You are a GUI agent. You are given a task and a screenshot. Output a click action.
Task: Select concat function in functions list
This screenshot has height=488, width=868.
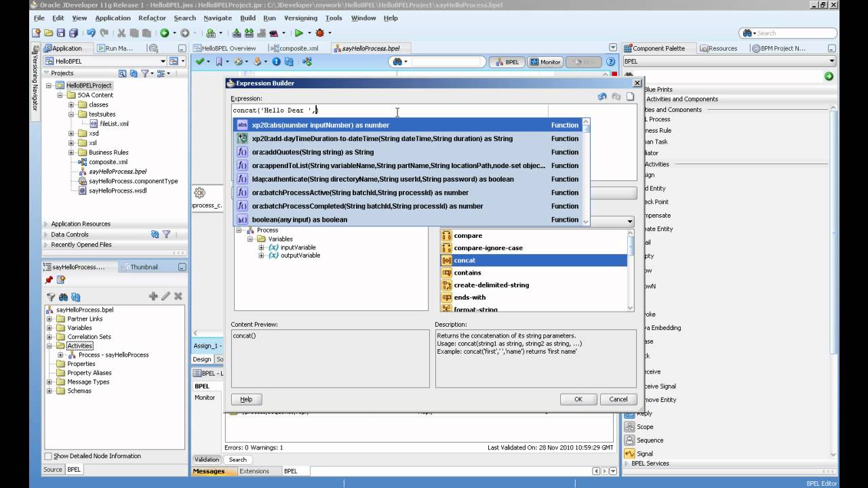tap(534, 260)
